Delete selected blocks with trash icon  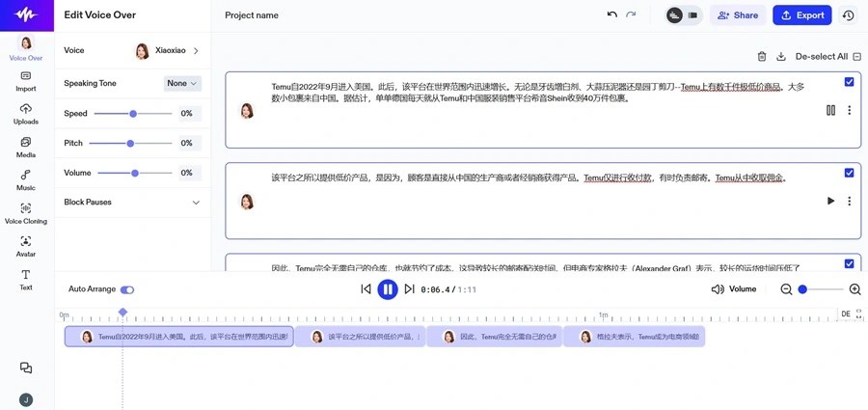762,57
